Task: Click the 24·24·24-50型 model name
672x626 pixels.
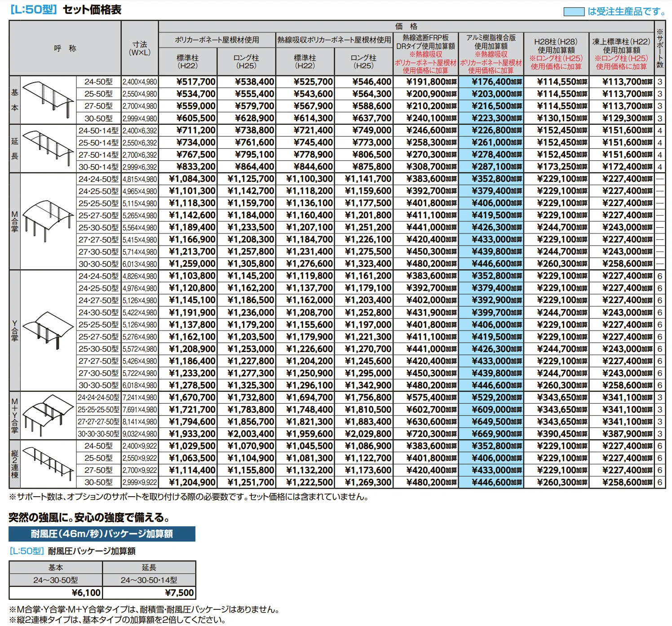Action: 99,397
